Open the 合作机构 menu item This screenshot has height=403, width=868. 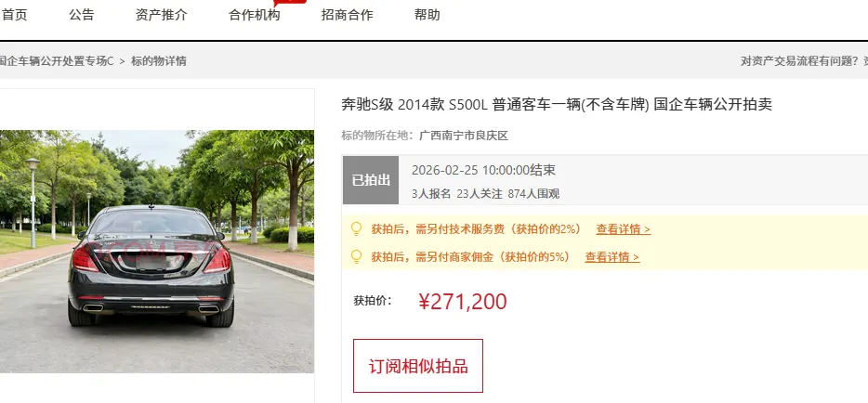254,15
